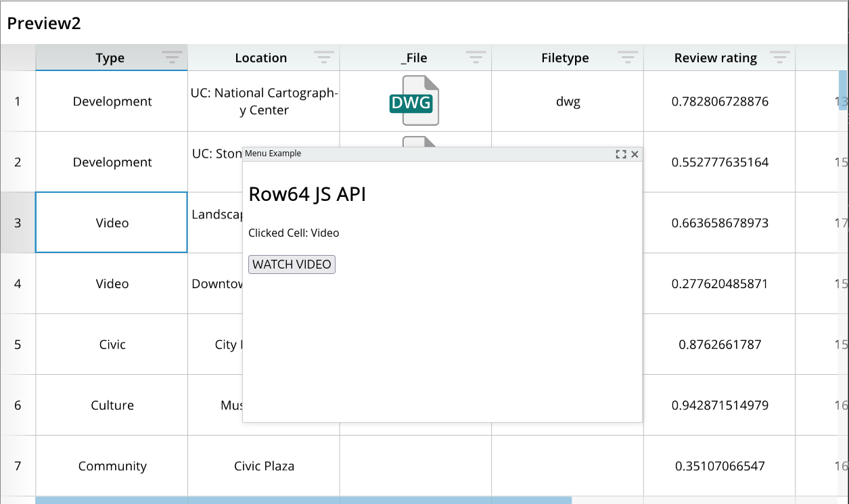Open the Review rating filter icon

point(780,58)
